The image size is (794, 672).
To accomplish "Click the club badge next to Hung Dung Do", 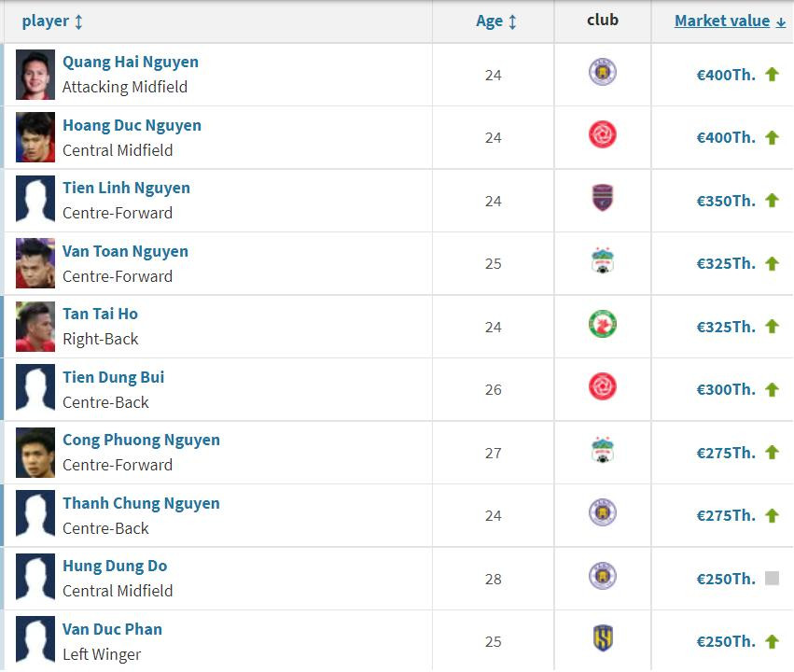I will [x=602, y=578].
